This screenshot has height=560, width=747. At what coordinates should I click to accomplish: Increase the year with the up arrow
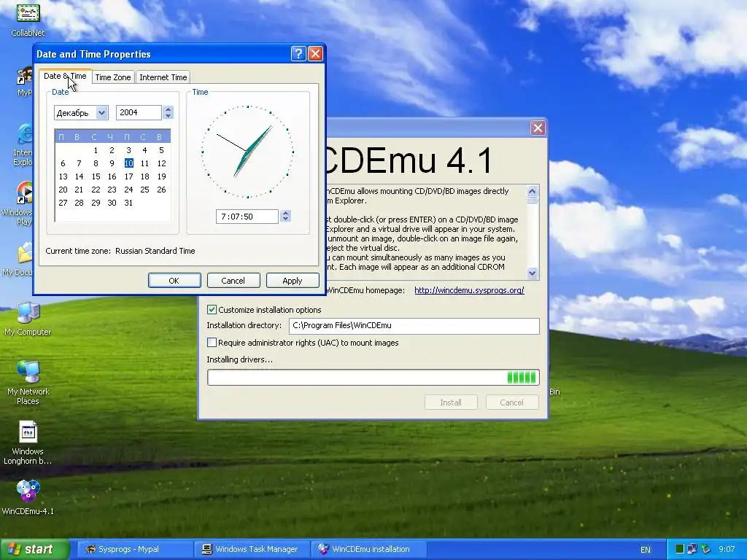[168, 109]
